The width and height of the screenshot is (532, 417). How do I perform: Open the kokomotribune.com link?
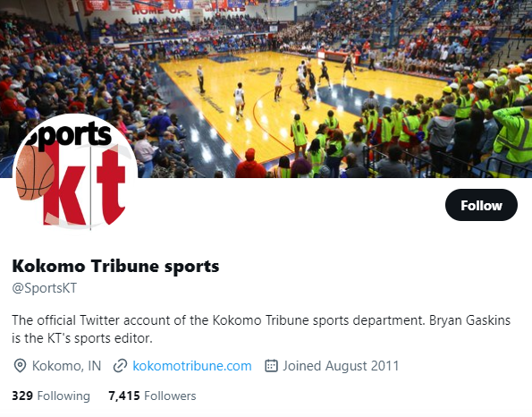[192, 366]
